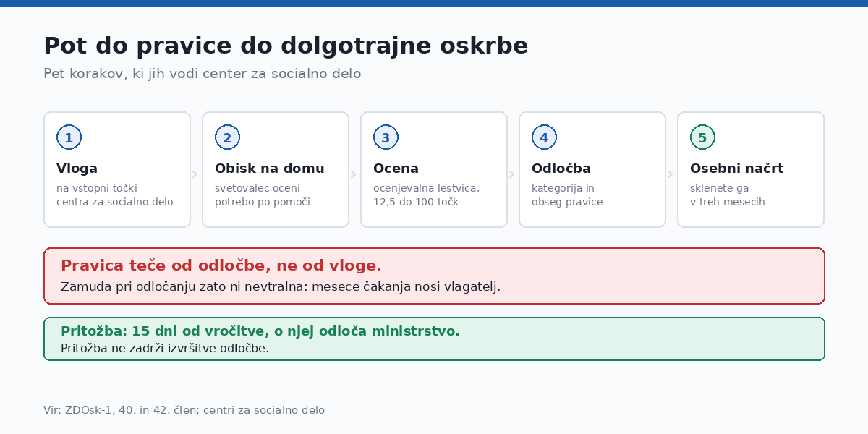Select the 'Obisk na domu' heading
The height and width of the screenshot is (434, 868).
(270, 169)
